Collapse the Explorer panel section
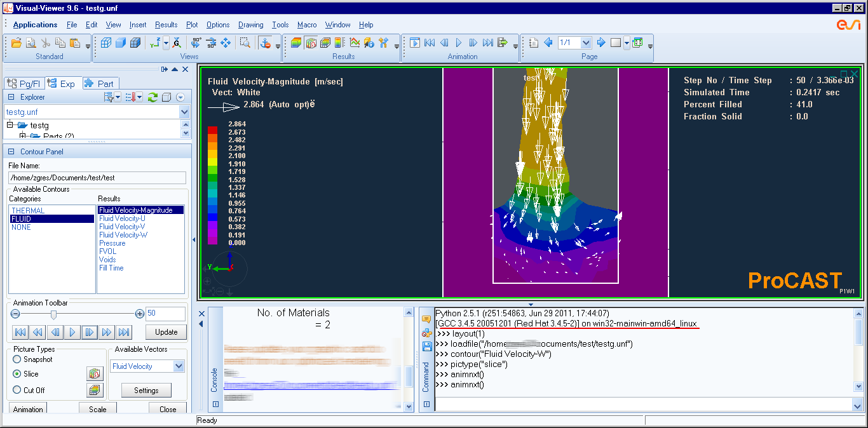 click(x=11, y=97)
